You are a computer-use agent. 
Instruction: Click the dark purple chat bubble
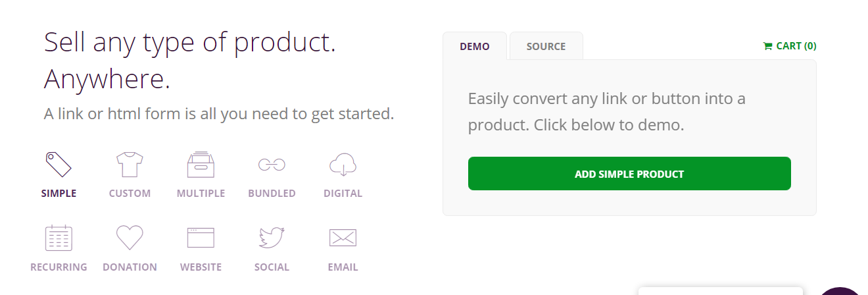tap(840, 291)
